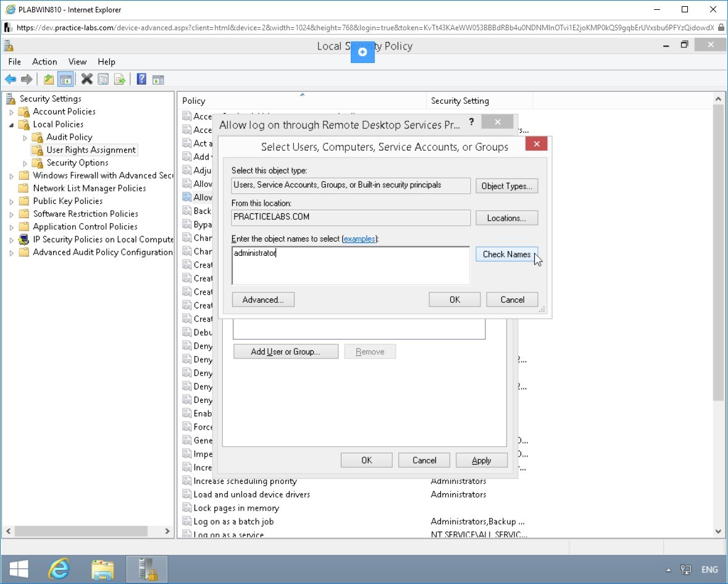The image size is (728, 584).
Task: Click the Up One Level folder icon
Action: (x=48, y=80)
